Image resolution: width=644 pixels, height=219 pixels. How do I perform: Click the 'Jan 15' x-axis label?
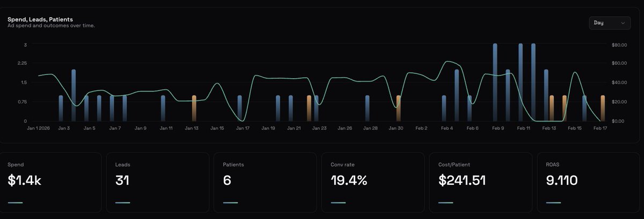[x=217, y=129]
